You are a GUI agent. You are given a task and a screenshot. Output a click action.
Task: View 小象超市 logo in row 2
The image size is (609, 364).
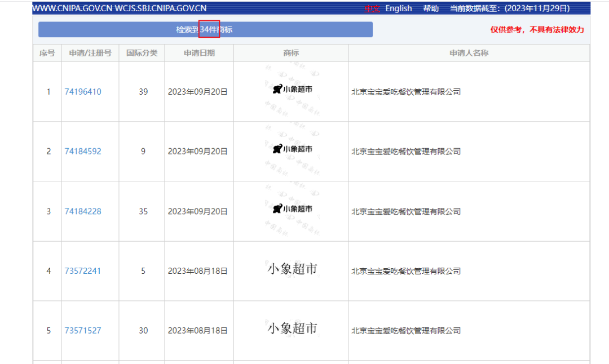click(292, 149)
